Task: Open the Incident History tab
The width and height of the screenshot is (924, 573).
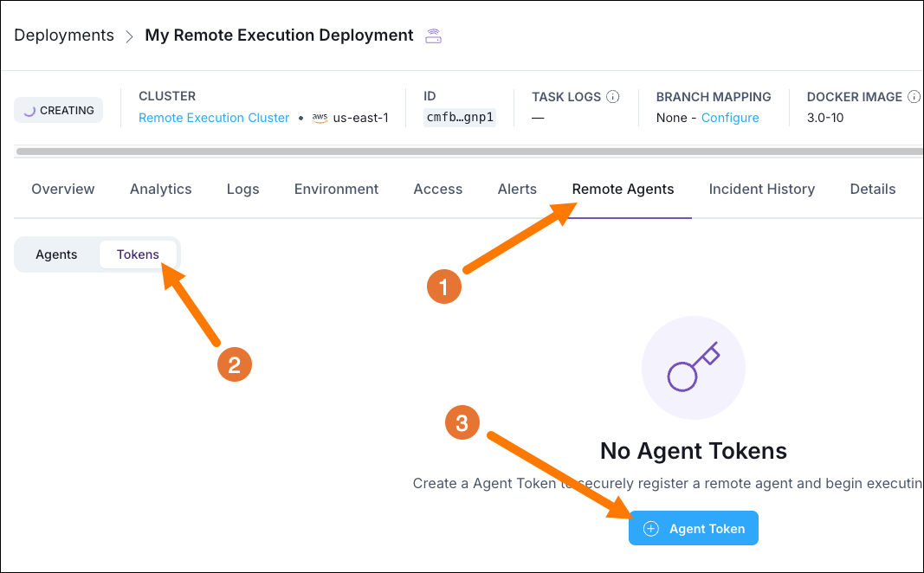Action: pyautogui.click(x=762, y=189)
